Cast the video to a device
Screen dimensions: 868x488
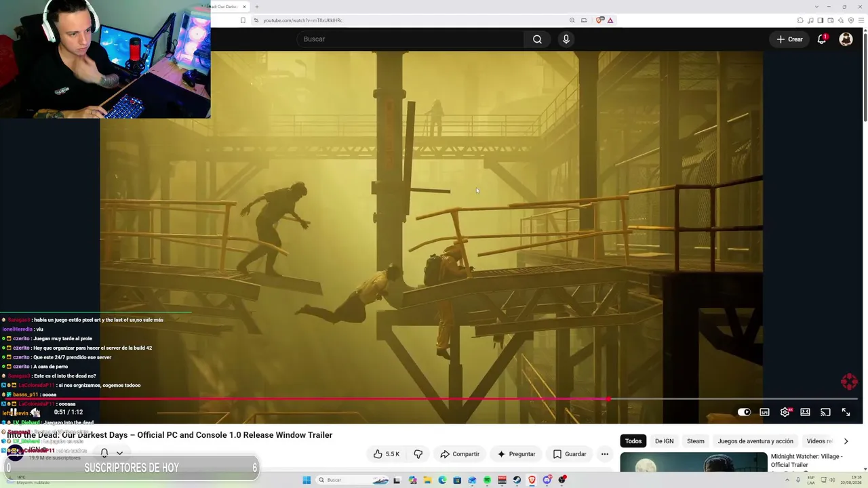[x=825, y=412]
